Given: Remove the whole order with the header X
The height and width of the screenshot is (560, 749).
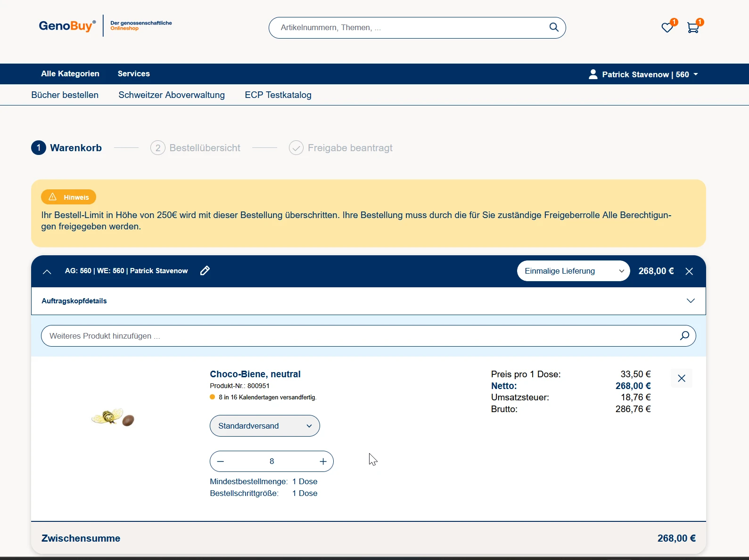Looking at the screenshot, I should tap(689, 271).
